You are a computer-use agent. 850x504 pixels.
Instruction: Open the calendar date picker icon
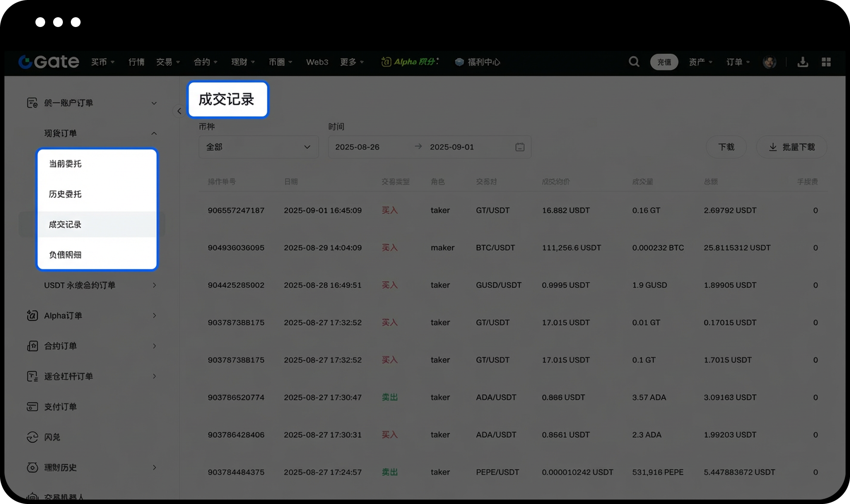(x=520, y=147)
